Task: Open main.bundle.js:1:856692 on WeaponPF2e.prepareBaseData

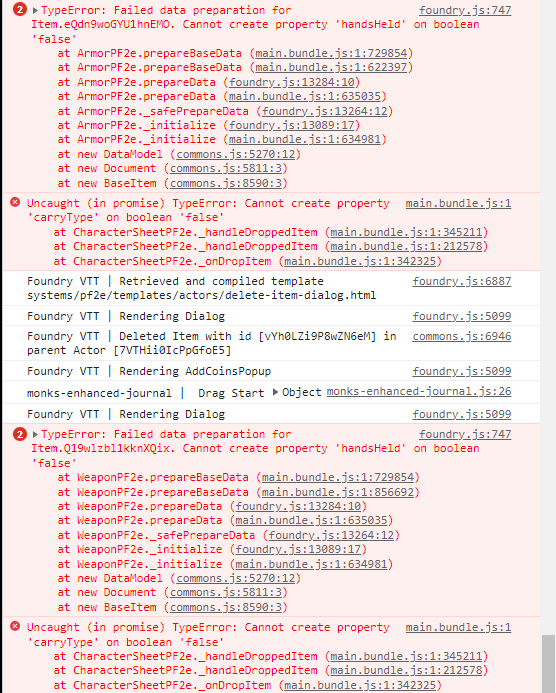Action: click(338, 492)
